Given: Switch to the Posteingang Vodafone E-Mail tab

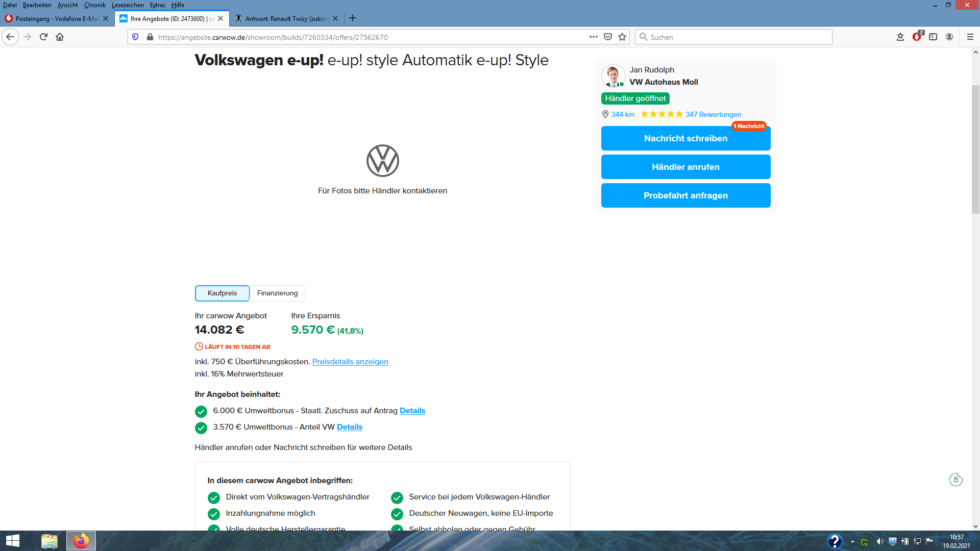Looking at the screenshot, I should [56, 18].
